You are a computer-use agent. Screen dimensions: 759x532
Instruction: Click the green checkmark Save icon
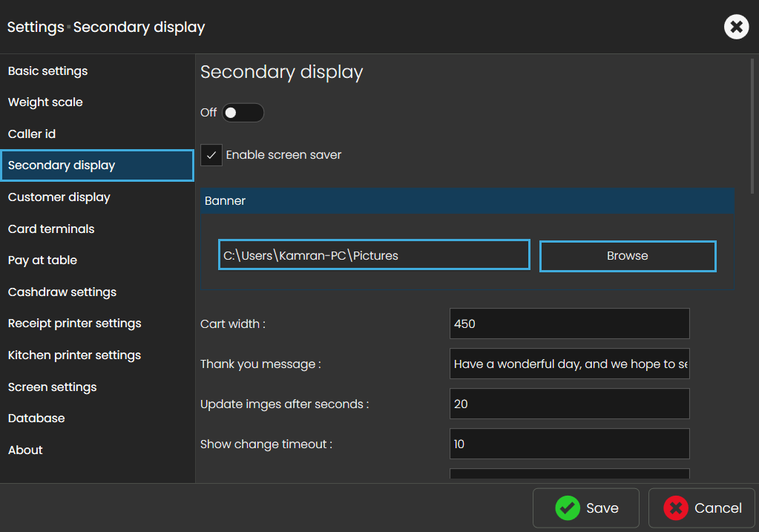(x=568, y=508)
